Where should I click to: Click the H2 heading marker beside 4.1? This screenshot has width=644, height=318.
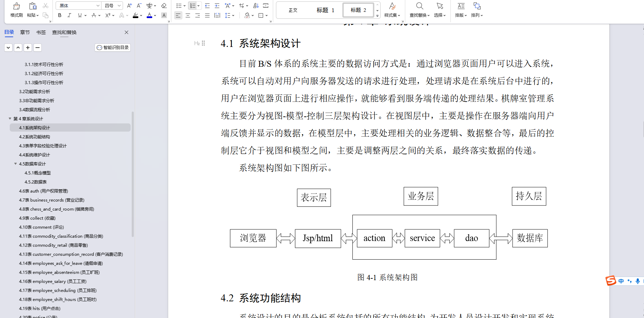point(197,43)
